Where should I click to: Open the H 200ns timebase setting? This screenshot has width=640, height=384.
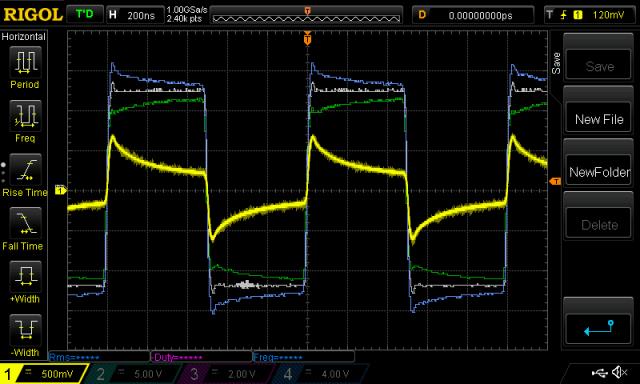(x=135, y=16)
